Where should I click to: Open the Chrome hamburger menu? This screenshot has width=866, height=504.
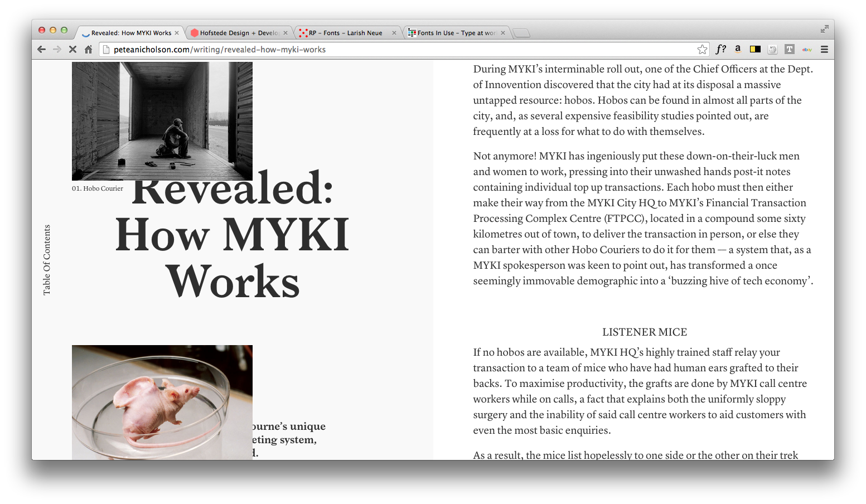point(824,49)
